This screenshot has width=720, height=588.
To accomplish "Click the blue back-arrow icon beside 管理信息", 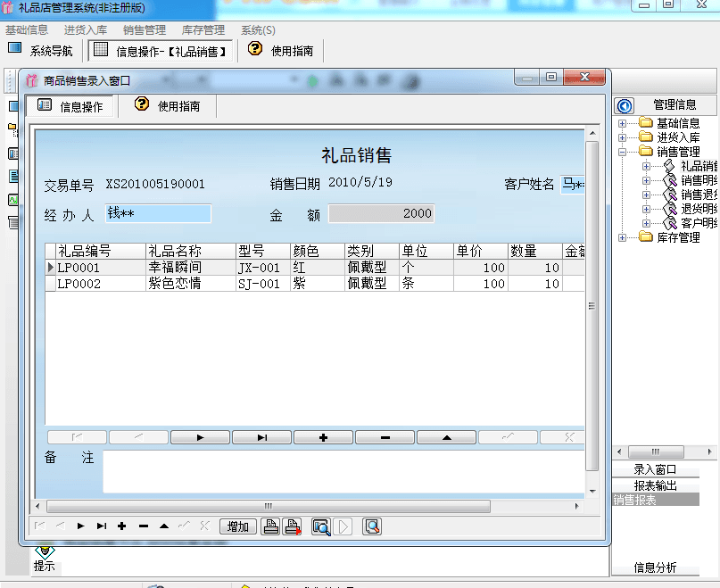I will (625, 106).
